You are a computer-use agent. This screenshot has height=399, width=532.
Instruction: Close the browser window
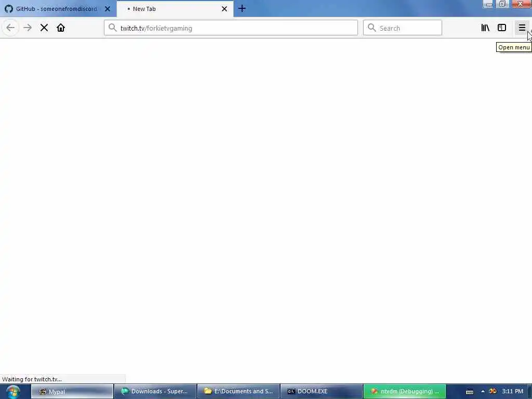pos(520,4)
